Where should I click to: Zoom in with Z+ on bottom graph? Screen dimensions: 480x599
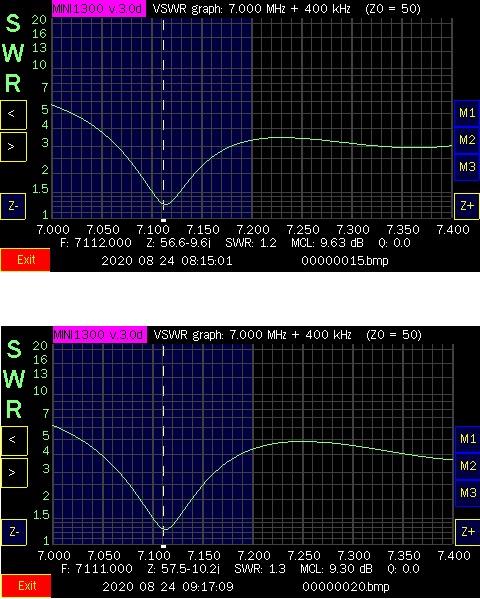point(467,532)
